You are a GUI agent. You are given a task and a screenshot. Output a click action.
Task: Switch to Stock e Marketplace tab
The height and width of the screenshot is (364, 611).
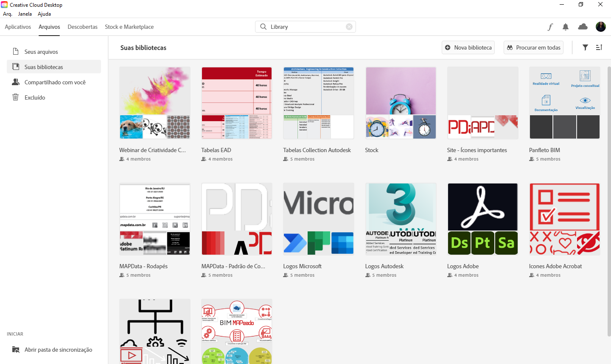(129, 27)
